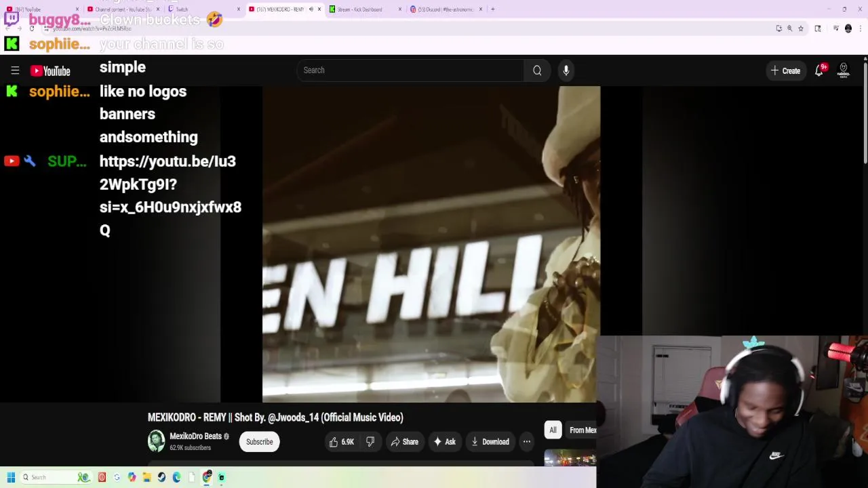
Task: Click the Ask button under video
Action: 444,442
